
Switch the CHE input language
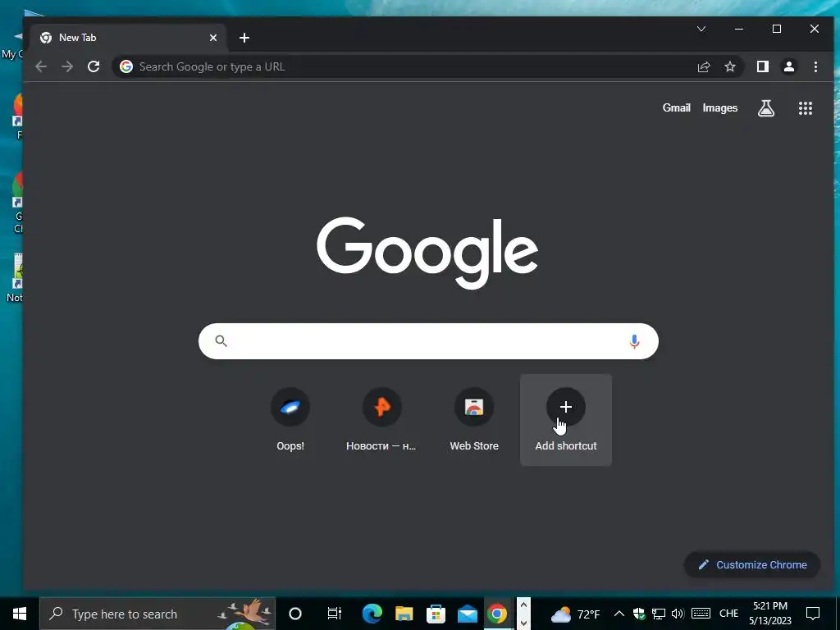[x=728, y=614]
